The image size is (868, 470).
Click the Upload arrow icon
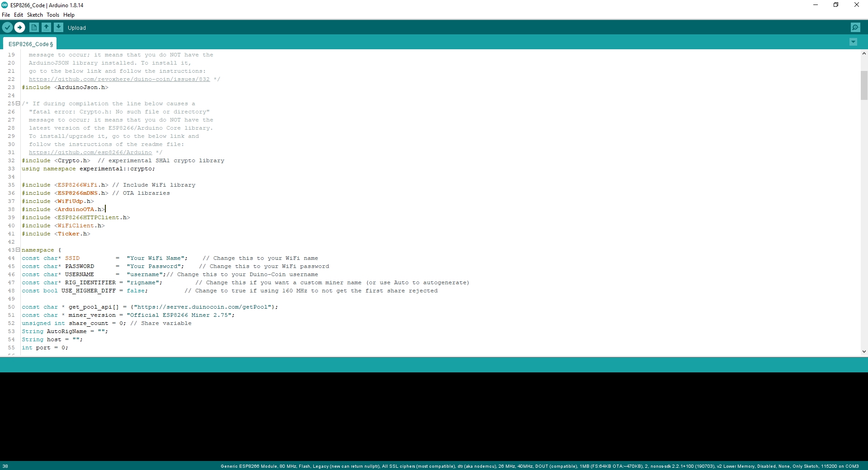(20, 28)
